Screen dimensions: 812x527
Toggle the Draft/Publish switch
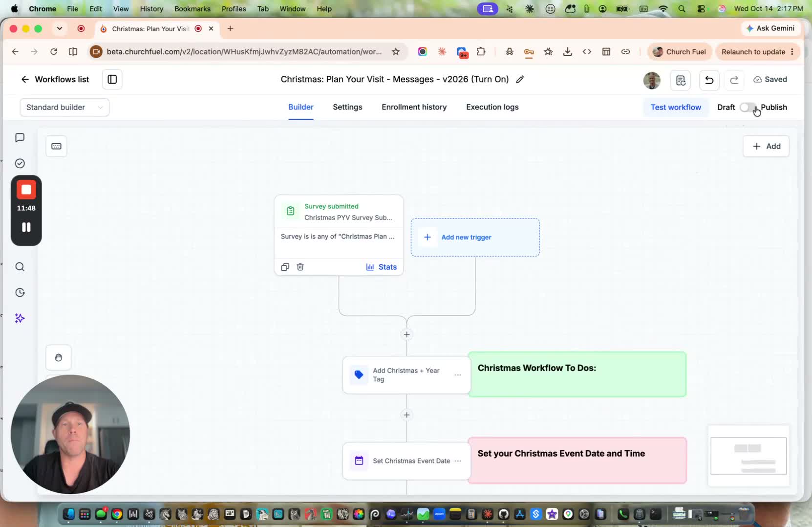coord(748,107)
